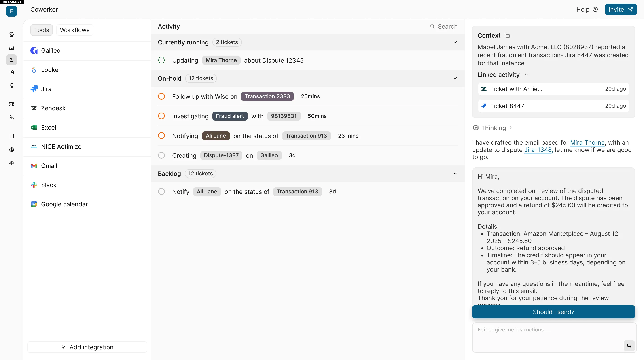Click the scales icon in left sidebar

(x=11, y=163)
